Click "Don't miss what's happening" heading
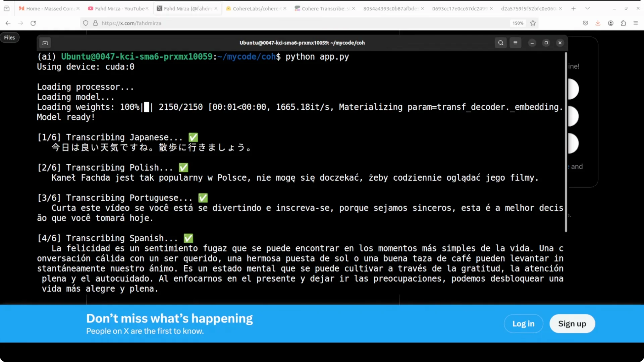 pyautogui.click(x=169, y=318)
